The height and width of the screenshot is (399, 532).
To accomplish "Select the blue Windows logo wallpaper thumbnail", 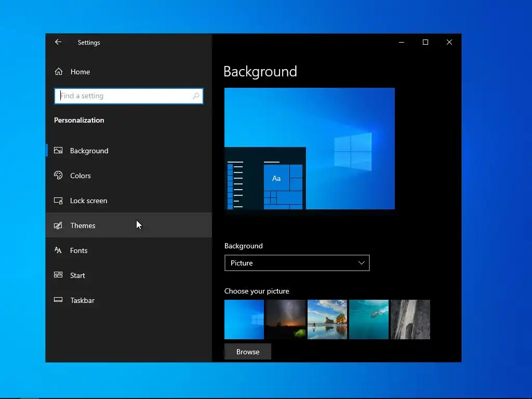I will (244, 320).
